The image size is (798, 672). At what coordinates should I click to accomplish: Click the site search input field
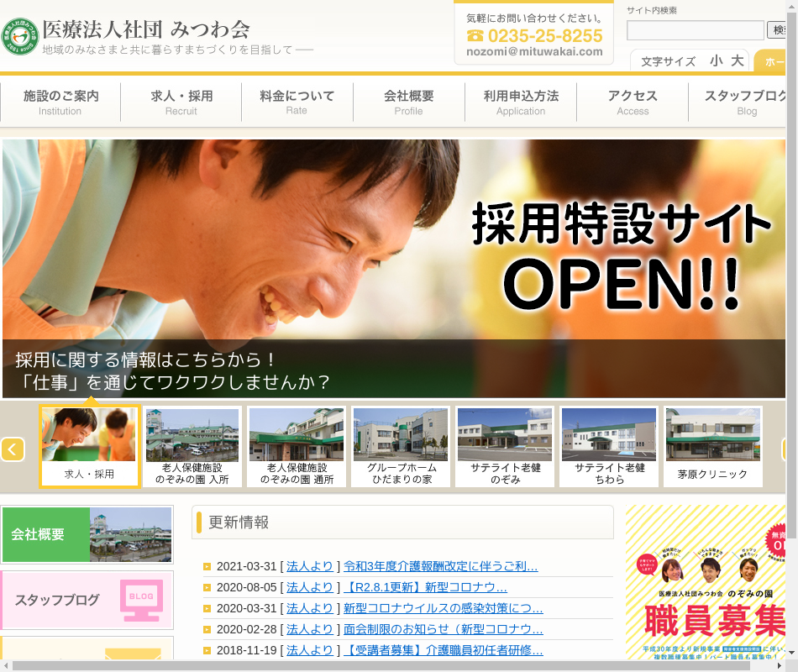point(695,30)
